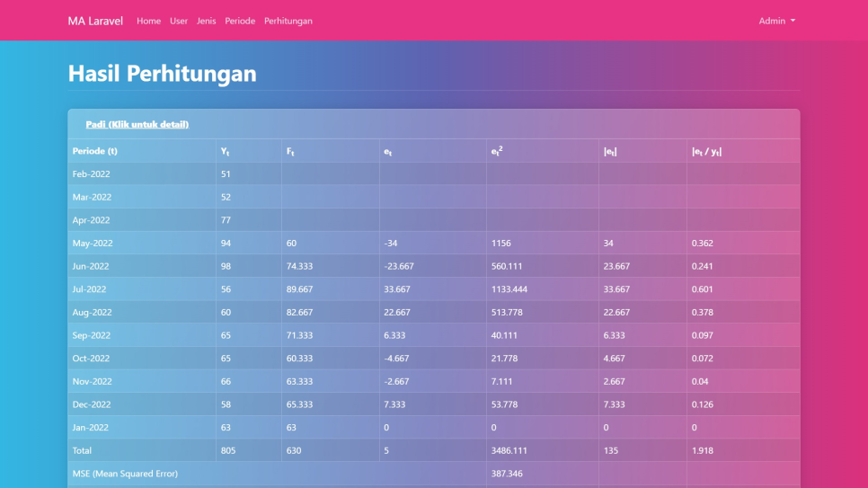Select the Hasil Perhitungan page heading
Image resolution: width=868 pixels, height=488 pixels.
163,73
